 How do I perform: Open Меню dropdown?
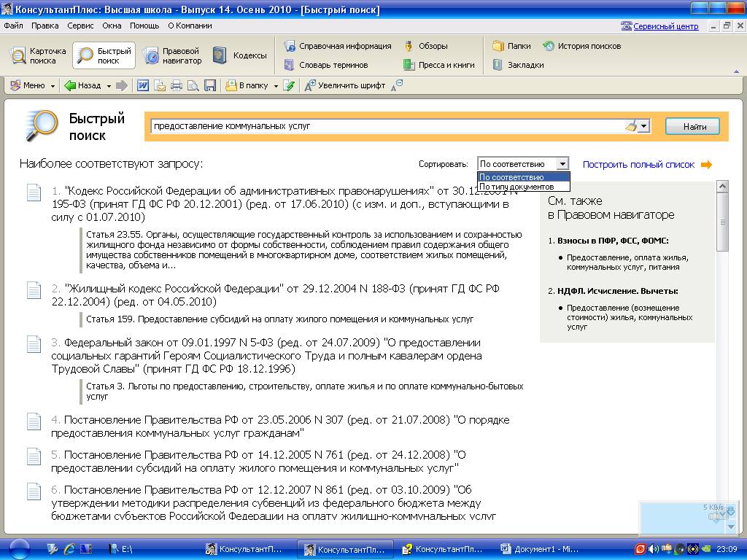click(32, 86)
